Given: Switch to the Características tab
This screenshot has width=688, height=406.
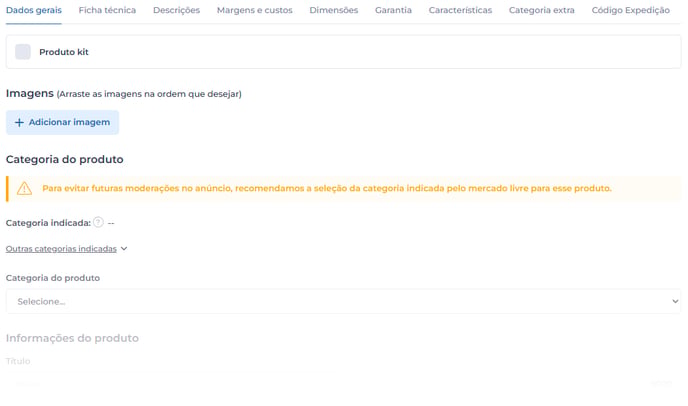Looking at the screenshot, I should 460,10.
